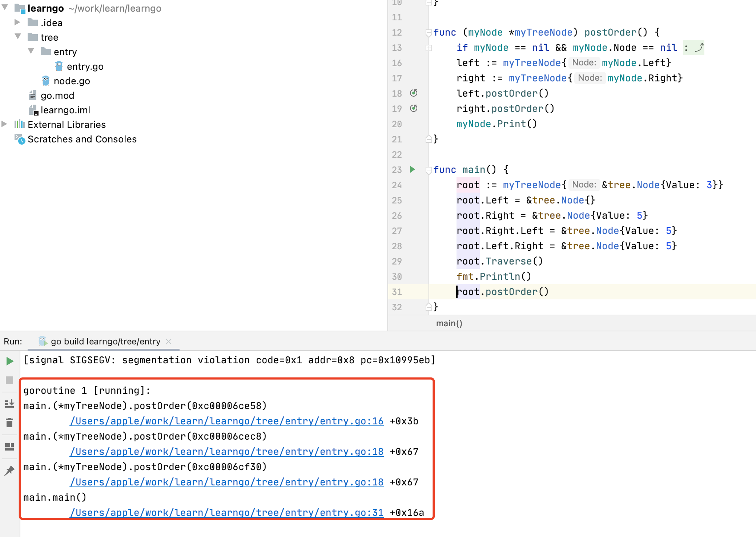Unfold the collapsed if block on line 13
The image size is (756, 537).
pyautogui.click(x=429, y=48)
